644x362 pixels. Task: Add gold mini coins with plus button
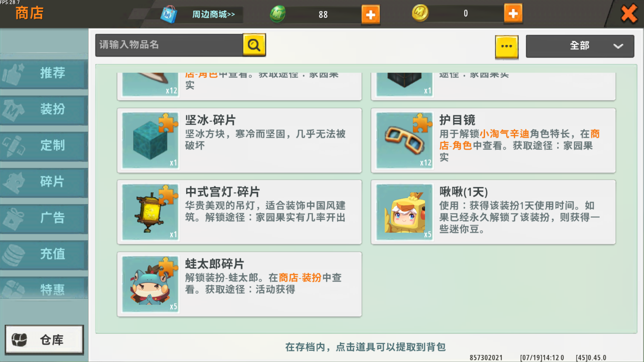point(513,13)
